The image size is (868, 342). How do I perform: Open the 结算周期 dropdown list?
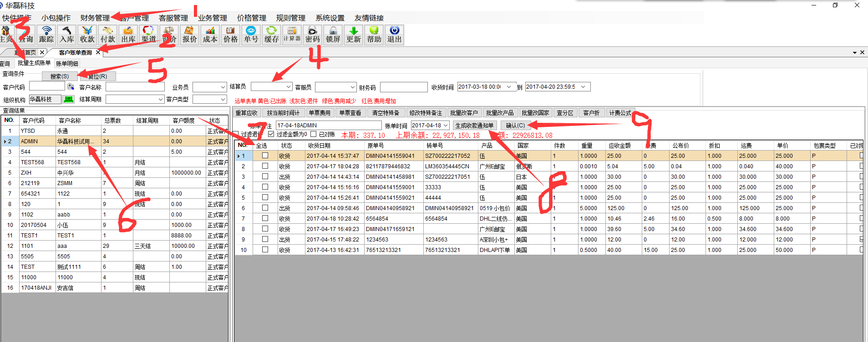pos(160,99)
